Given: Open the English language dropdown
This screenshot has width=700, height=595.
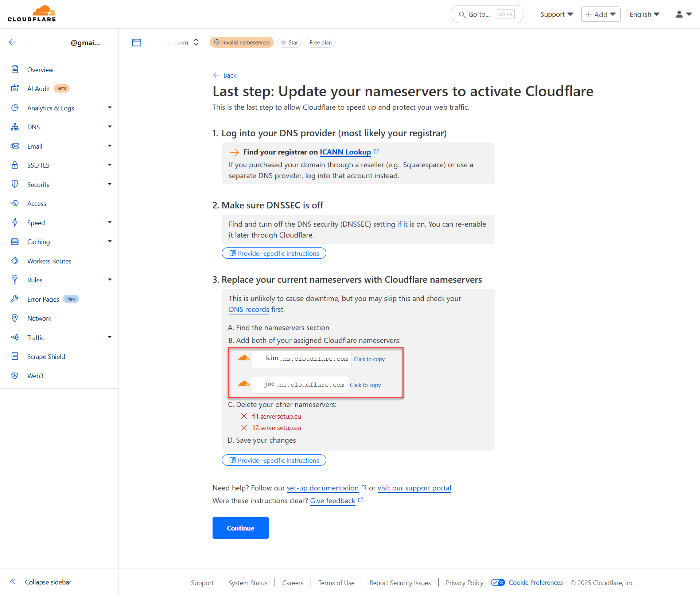Looking at the screenshot, I should pyautogui.click(x=644, y=14).
